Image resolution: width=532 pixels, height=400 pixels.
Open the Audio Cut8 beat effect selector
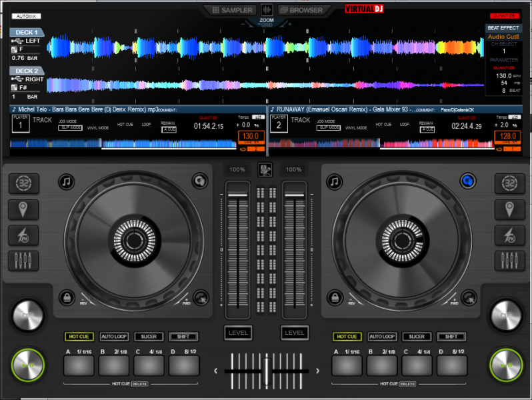[503, 36]
